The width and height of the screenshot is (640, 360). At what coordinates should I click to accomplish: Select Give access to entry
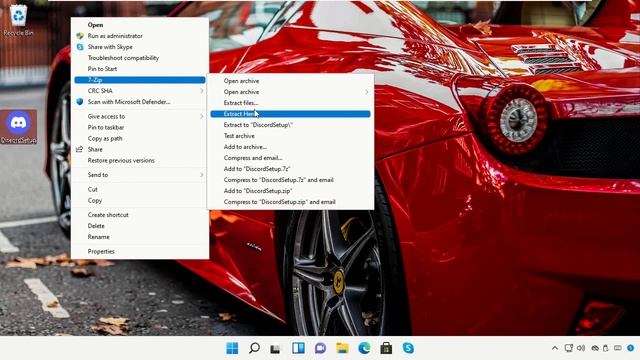[x=140, y=116]
